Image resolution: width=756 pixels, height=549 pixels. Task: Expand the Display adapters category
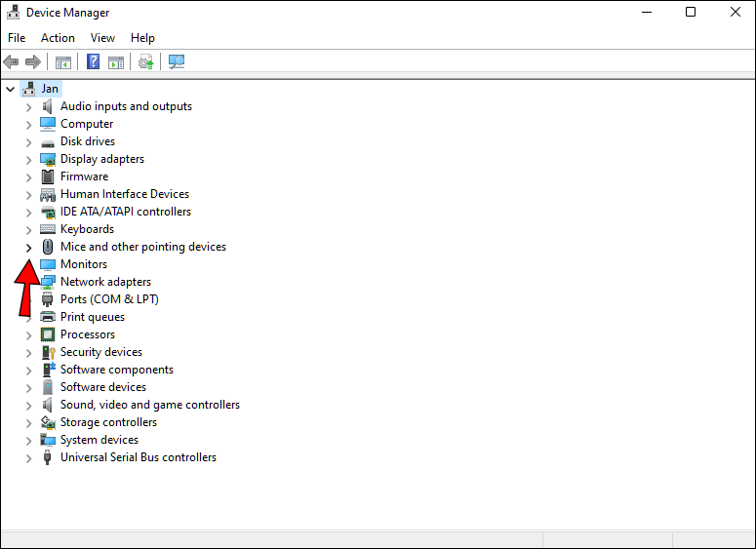28,160
